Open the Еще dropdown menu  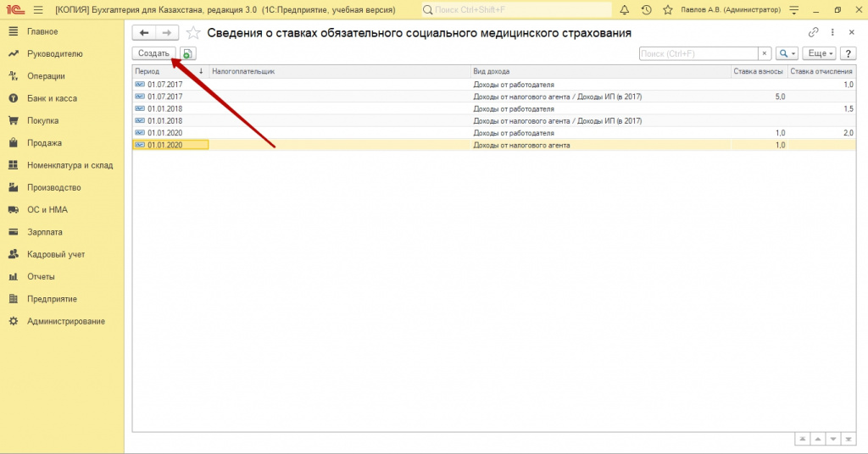pos(820,53)
